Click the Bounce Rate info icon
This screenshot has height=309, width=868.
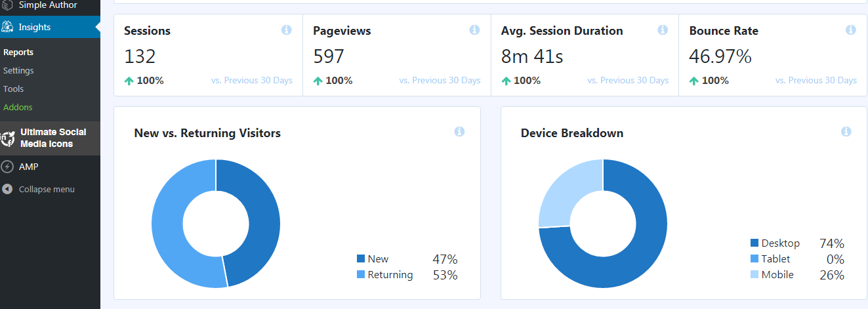click(x=851, y=30)
